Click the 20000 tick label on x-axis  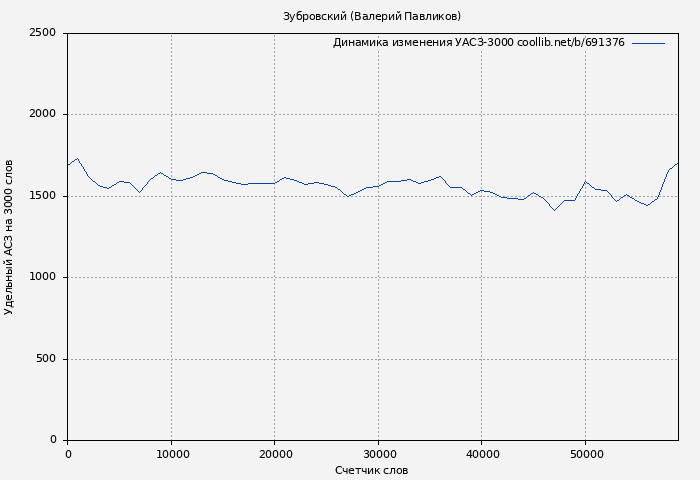coord(275,454)
